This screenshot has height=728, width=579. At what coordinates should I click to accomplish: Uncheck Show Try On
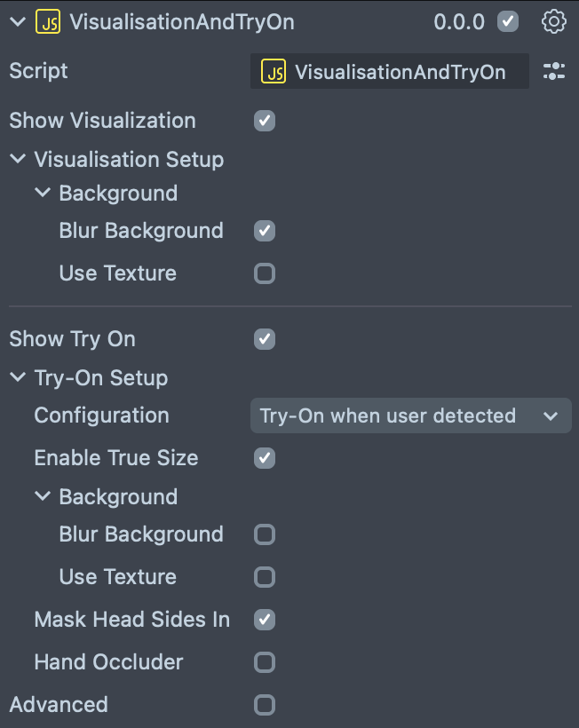tap(265, 339)
